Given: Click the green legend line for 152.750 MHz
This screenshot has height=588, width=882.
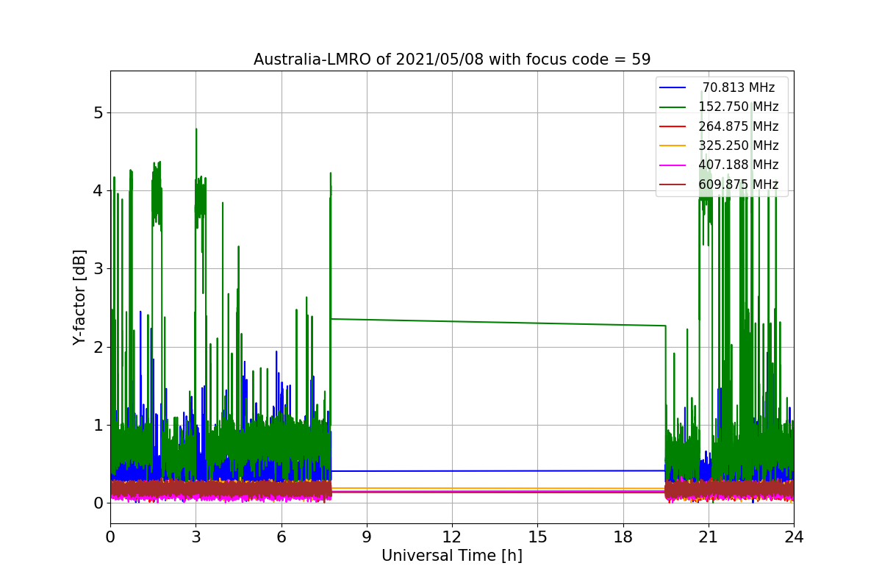Looking at the screenshot, I should (x=673, y=107).
